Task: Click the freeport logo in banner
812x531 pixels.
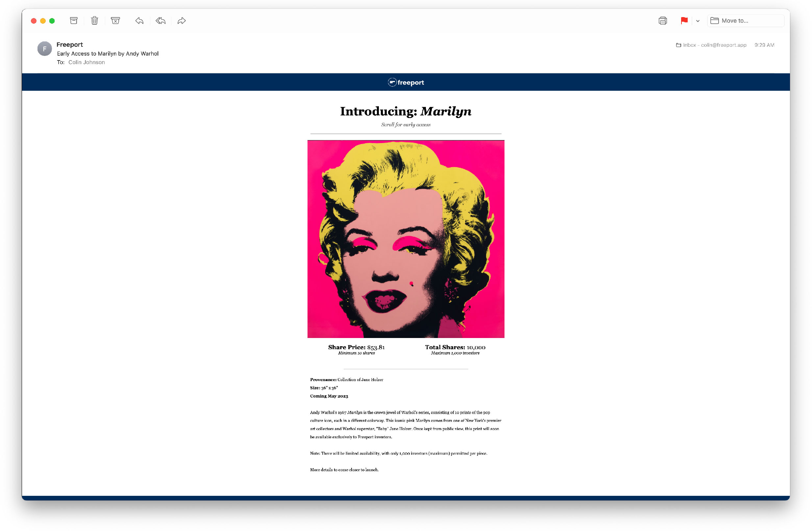Action: pyautogui.click(x=406, y=83)
